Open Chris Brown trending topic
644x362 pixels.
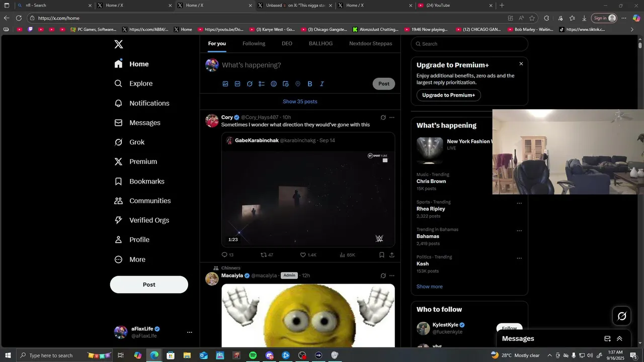point(431,182)
